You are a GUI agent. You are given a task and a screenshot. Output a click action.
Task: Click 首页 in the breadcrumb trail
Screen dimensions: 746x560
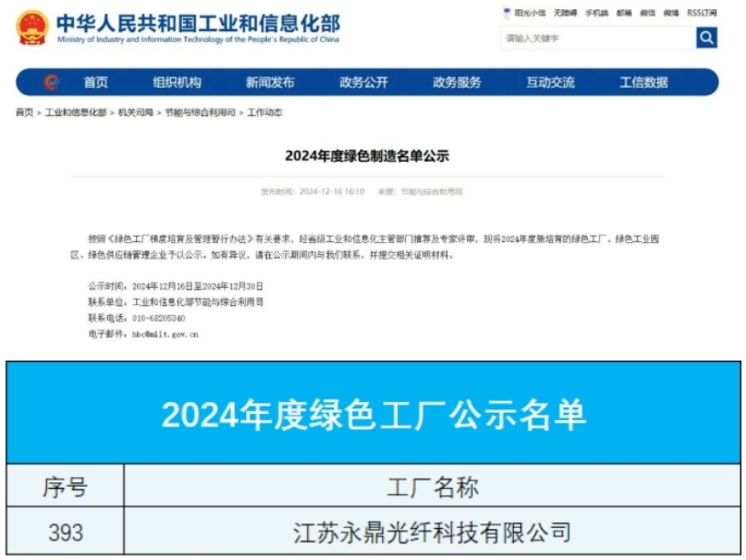(25, 112)
